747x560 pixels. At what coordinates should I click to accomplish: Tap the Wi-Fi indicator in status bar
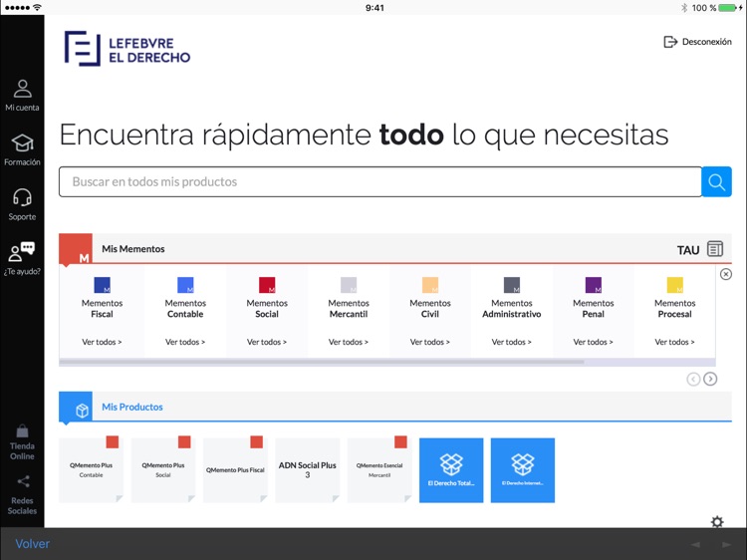pos(37,8)
